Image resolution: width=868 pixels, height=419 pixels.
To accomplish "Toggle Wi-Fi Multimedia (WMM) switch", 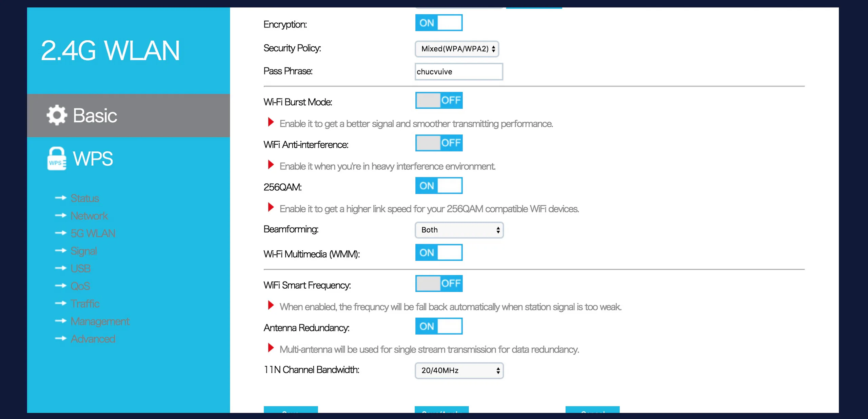I will [439, 253].
